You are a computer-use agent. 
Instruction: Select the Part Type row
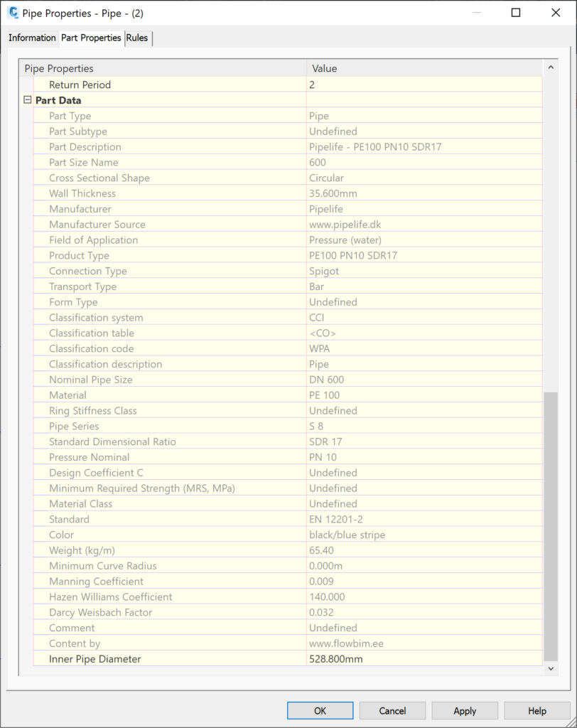click(x=288, y=116)
